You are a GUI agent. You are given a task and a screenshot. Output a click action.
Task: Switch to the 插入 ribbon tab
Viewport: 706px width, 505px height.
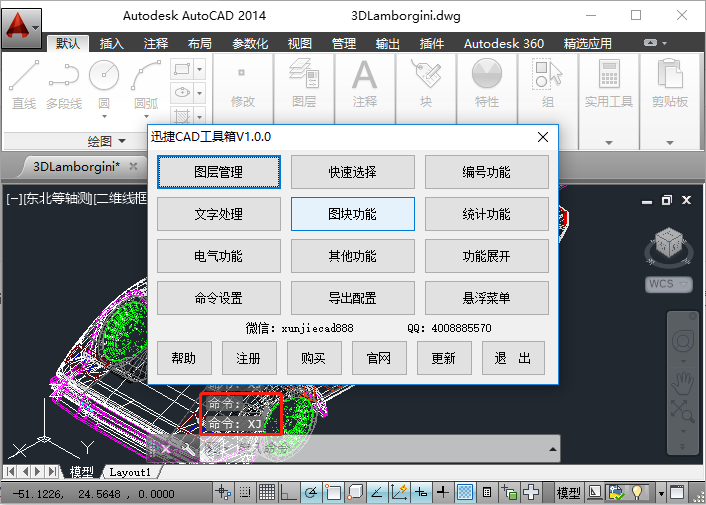coord(111,44)
